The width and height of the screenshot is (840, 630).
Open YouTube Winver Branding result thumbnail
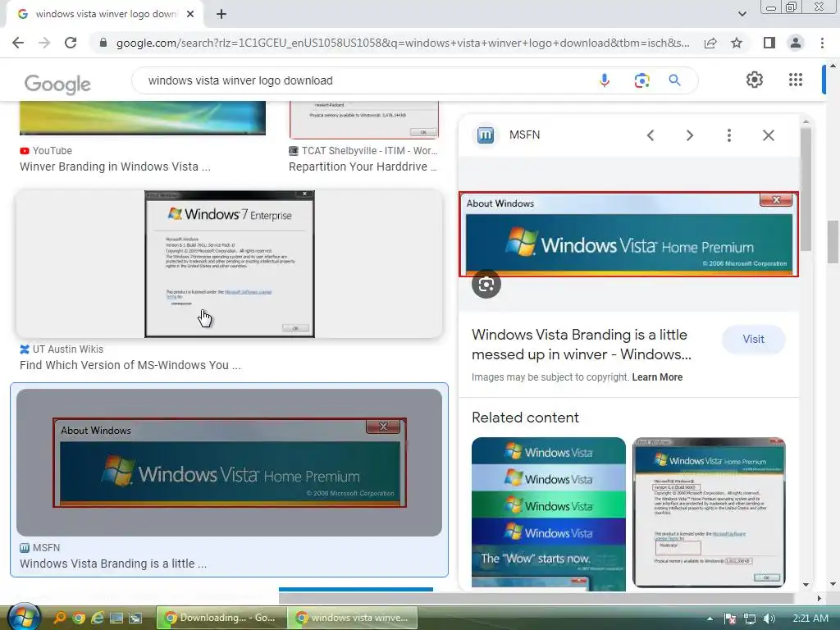143,118
